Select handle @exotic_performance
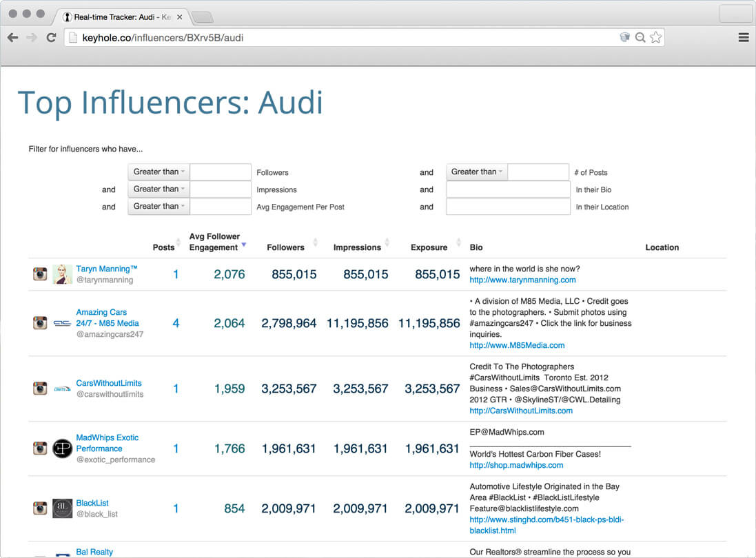Image resolution: width=756 pixels, height=558 pixels. click(116, 459)
